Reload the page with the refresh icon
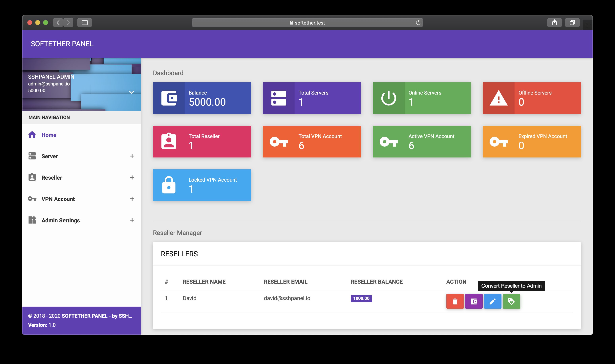The width and height of the screenshot is (615, 364). point(418,23)
